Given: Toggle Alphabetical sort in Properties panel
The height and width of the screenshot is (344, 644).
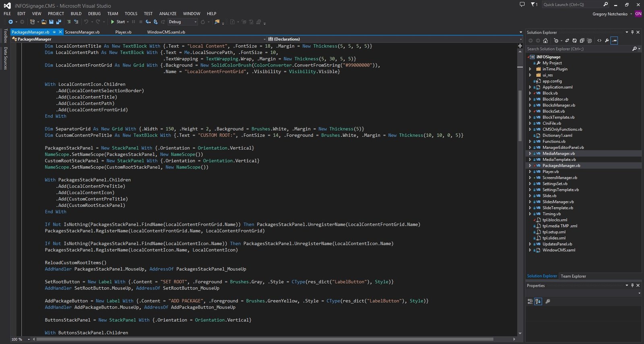Looking at the screenshot, I should coord(538,301).
